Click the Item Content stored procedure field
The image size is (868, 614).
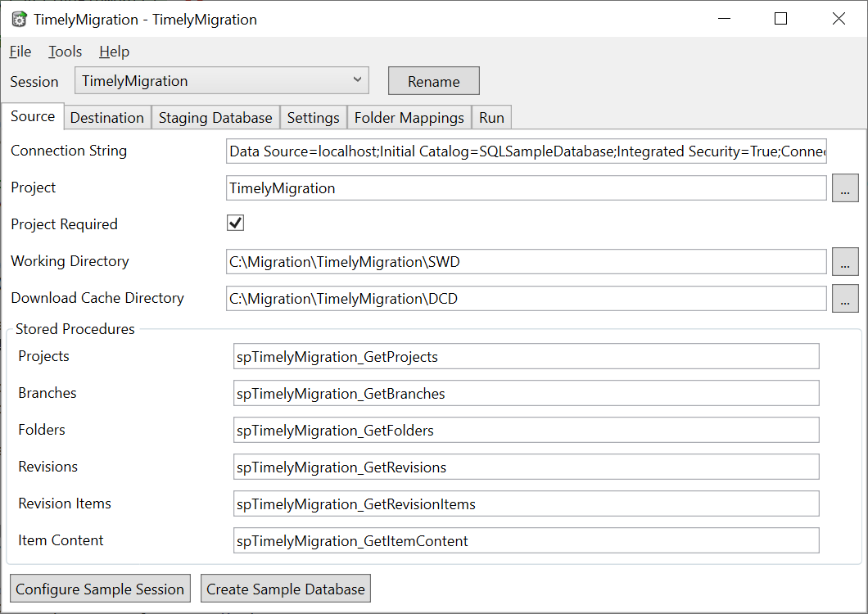click(526, 540)
